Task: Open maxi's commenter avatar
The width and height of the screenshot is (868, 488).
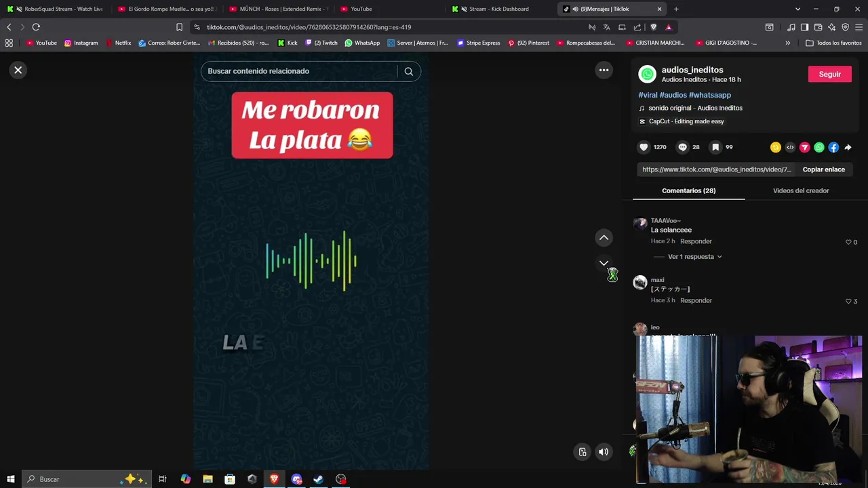Action: 640,283
